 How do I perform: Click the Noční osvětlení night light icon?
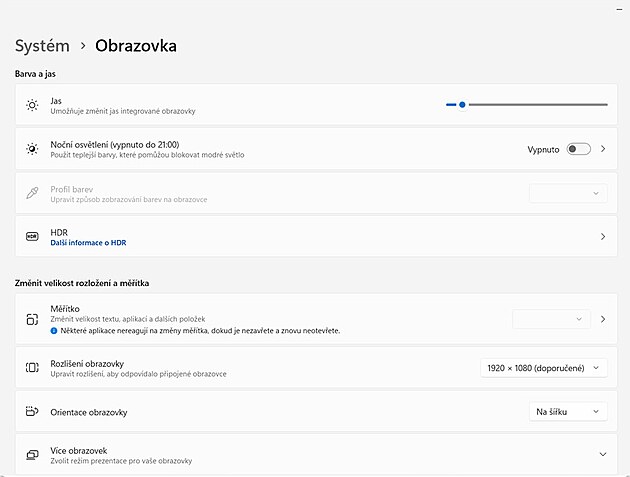32,149
